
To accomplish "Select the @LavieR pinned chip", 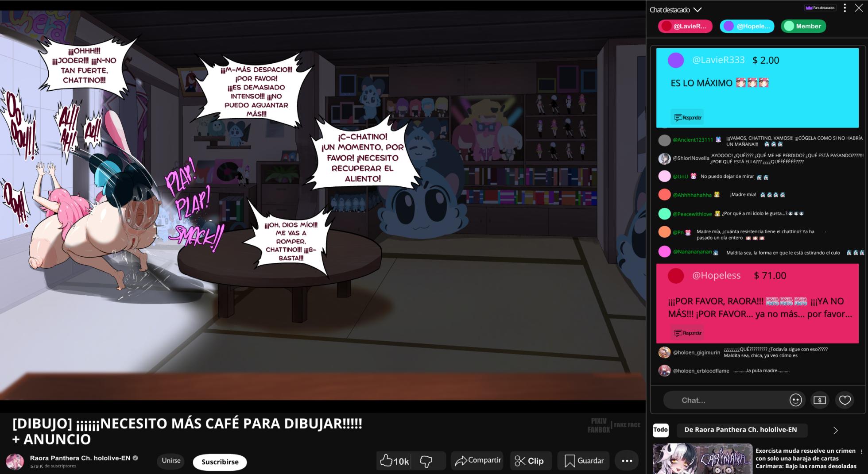I will (685, 26).
